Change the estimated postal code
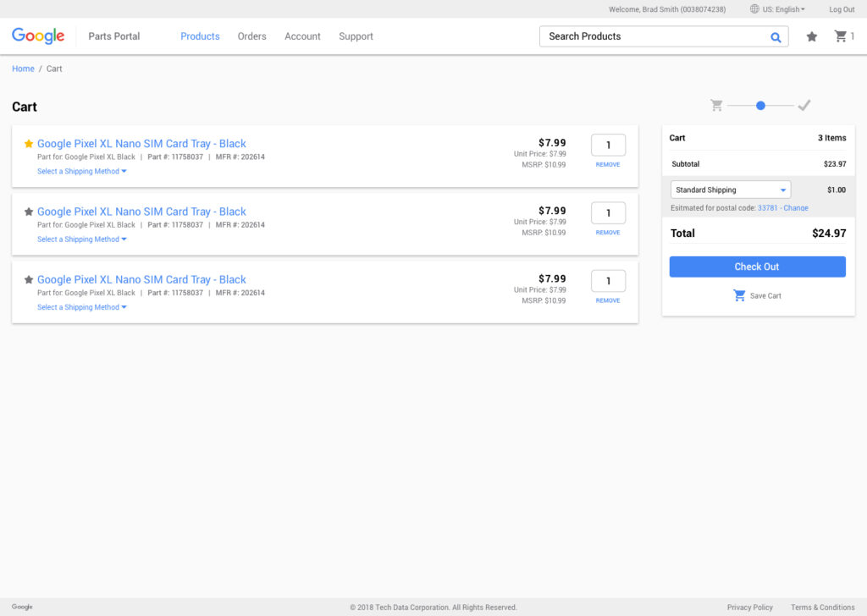867x616 pixels. [796, 207]
